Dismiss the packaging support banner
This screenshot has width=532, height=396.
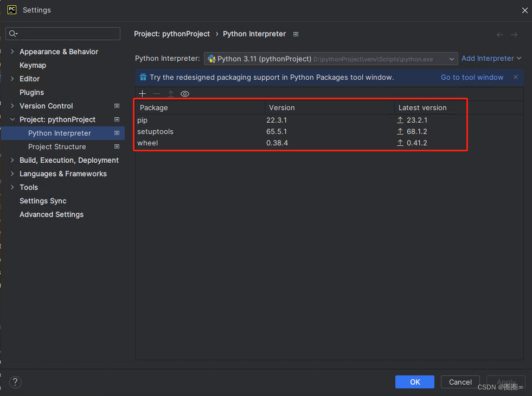point(516,77)
